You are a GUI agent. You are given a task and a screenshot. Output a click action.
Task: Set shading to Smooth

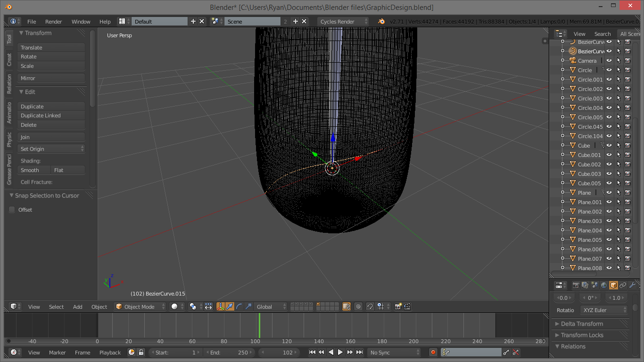click(x=34, y=170)
